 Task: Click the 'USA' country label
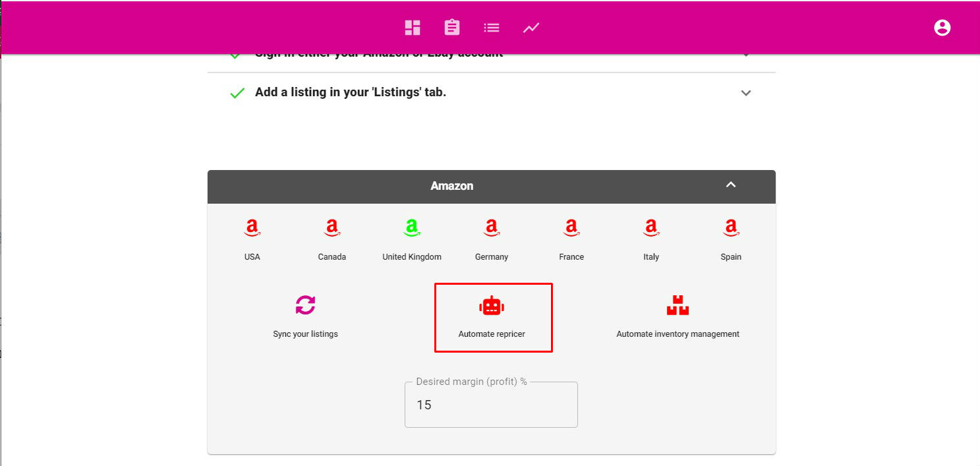click(x=252, y=257)
